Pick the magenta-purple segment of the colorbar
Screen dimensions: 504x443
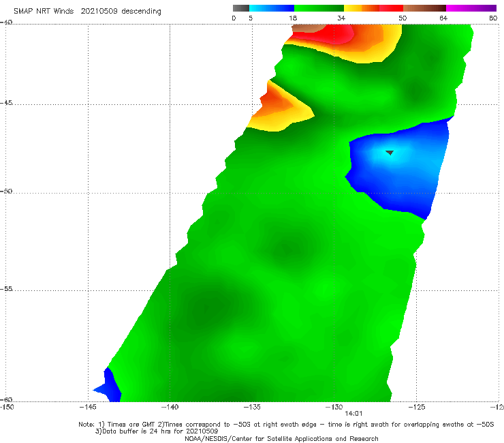(471, 8)
